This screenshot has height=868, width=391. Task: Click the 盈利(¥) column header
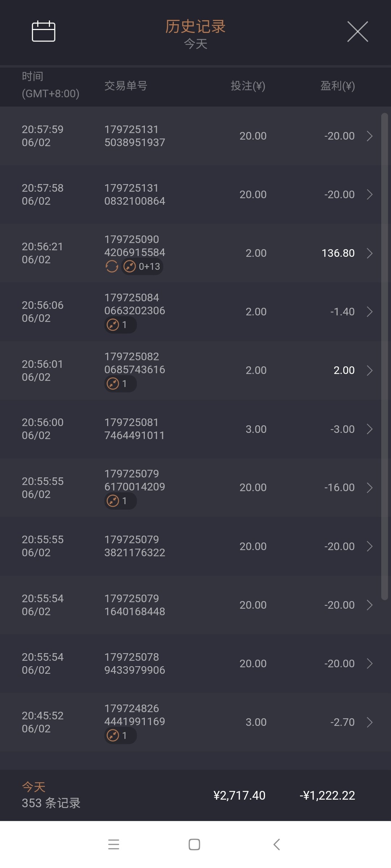click(337, 86)
